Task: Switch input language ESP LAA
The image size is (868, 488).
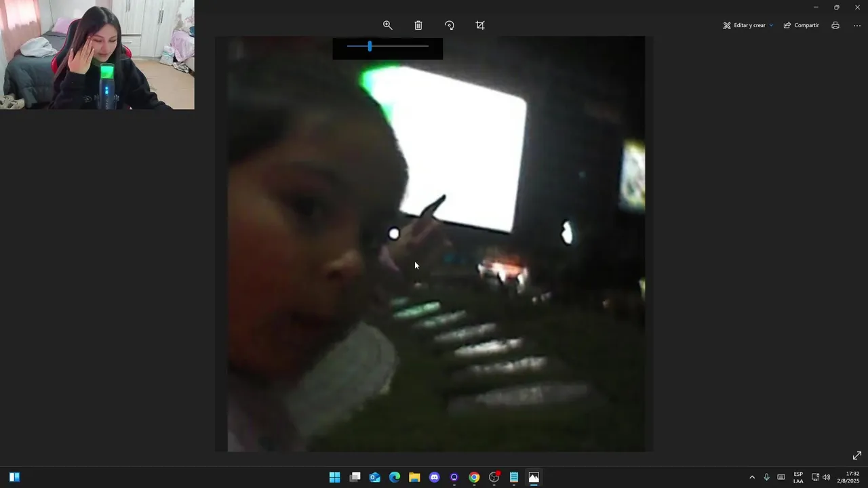Action: [x=798, y=477]
